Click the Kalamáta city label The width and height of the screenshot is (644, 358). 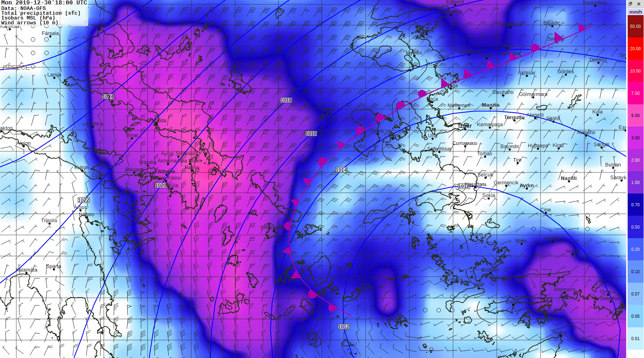point(27,270)
